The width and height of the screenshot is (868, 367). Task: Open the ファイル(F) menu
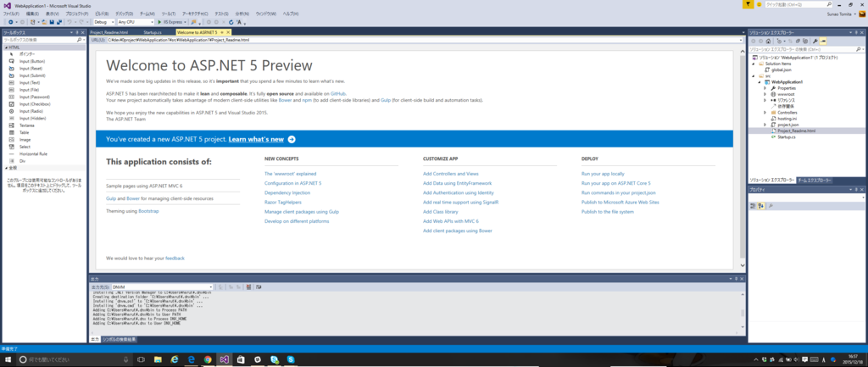[x=11, y=13]
